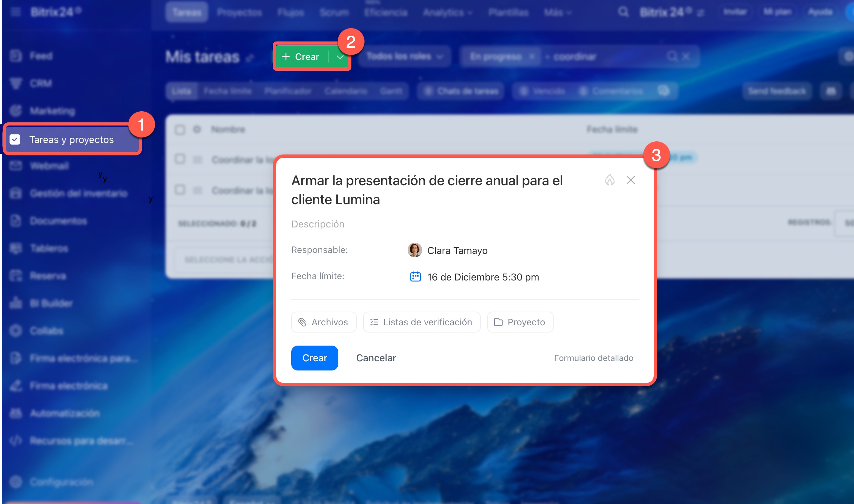Click Clara Tamayo's avatar thumbnail
The image size is (854, 504).
click(414, 250)
